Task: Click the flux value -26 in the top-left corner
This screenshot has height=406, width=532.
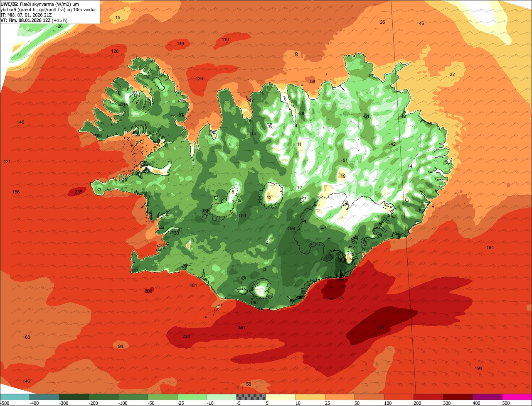Action: pyautogui.click(x=59, y=26)
